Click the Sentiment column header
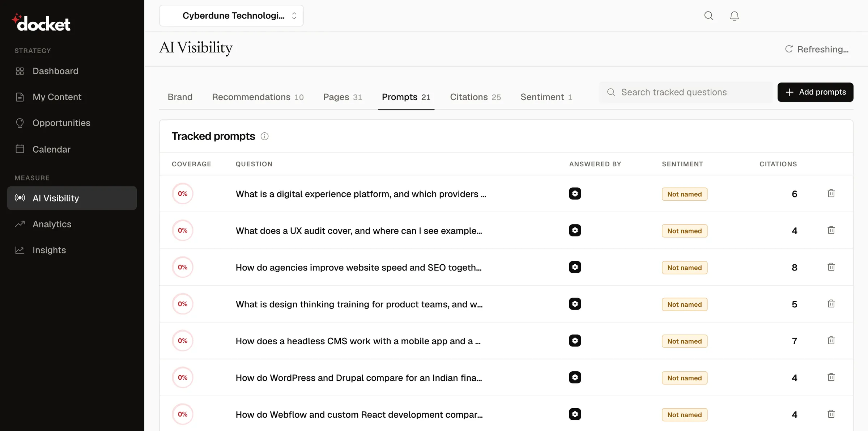Image resolution: width=868 pixels, height=431 pixels. pyautogui.click(x=682, y=164)
